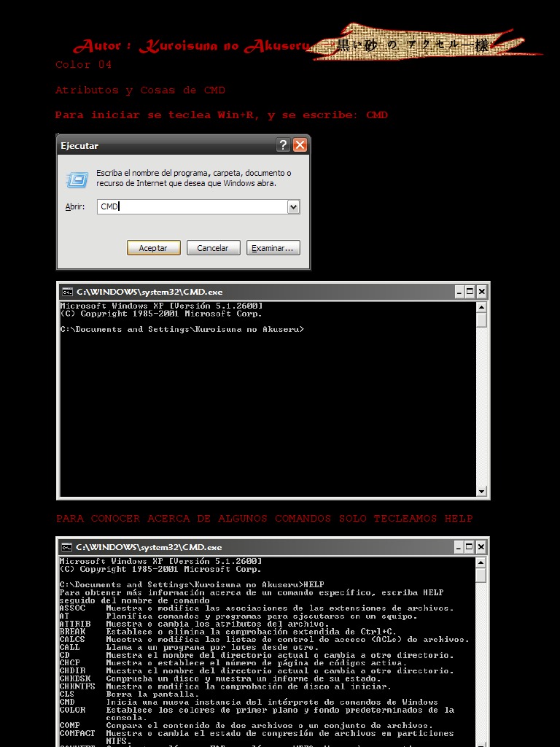Click the COMPACT command row
This screenshot has height=747, width=560.
(257, 737)
